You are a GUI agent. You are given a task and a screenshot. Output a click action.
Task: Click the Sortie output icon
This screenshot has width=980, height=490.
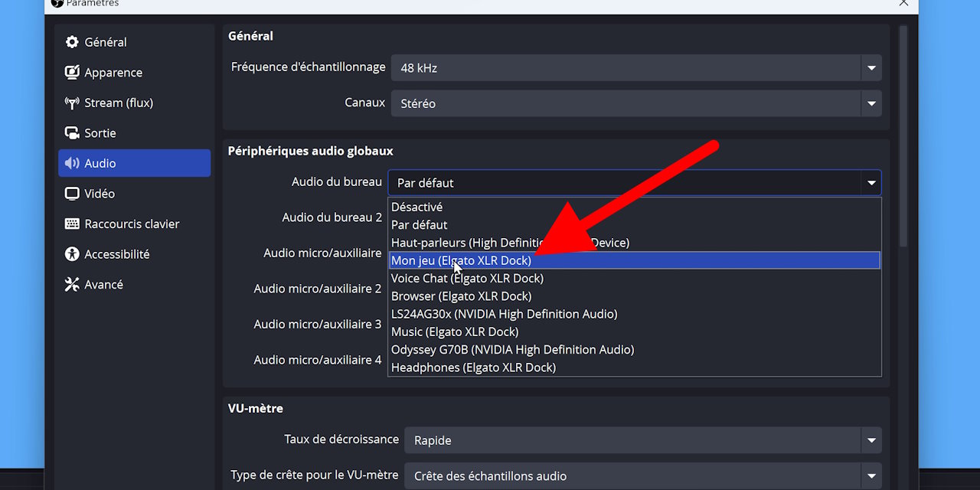72,133
